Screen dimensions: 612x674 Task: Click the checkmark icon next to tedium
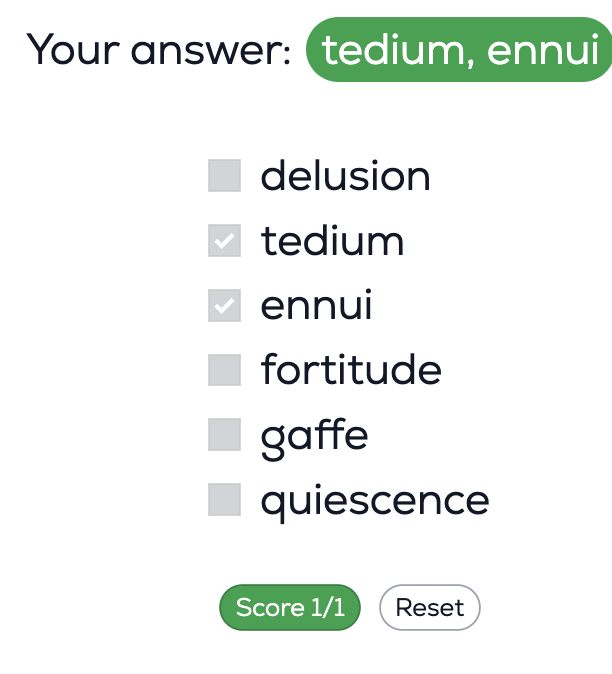pos(224,241)
